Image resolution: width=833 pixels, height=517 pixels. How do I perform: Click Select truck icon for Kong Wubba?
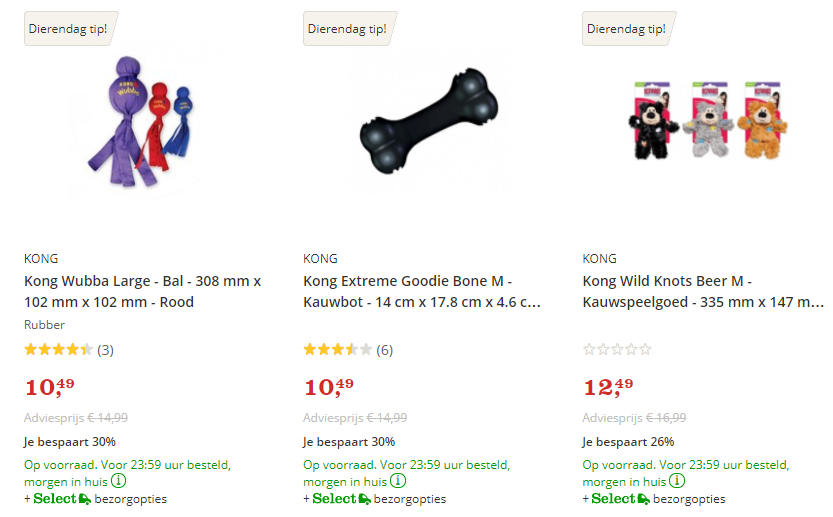coord(84,499)
